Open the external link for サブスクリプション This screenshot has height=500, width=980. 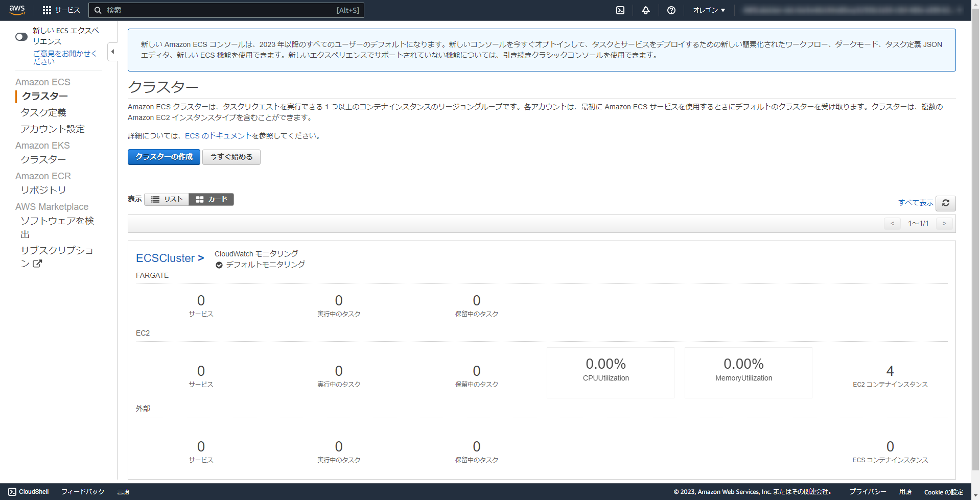(x=38, y=264)
